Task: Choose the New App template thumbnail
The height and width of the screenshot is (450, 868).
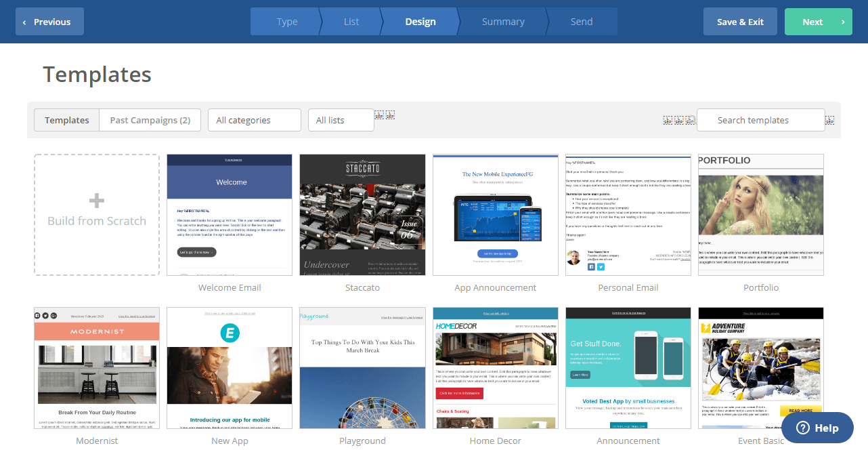Action: click(x=230, y=368)
